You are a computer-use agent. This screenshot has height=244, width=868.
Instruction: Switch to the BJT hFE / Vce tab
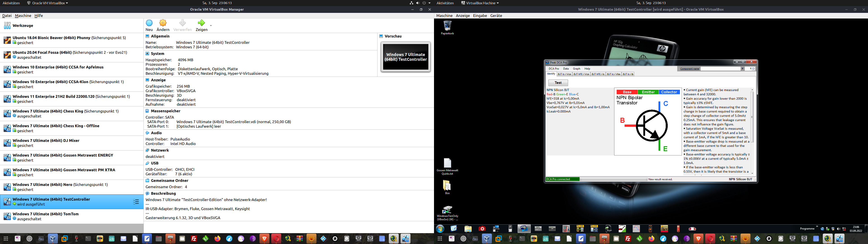pos(581,74)
